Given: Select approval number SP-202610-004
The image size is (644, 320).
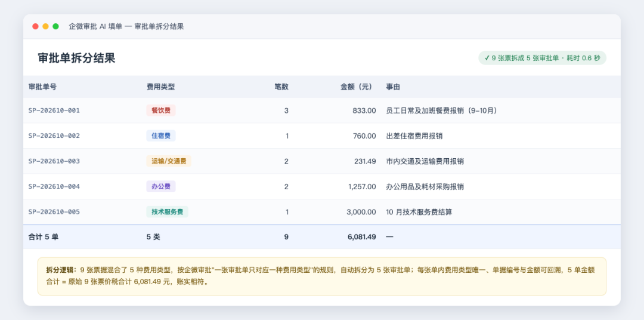Looking at the screenshot, I should [x=54, y=186].
